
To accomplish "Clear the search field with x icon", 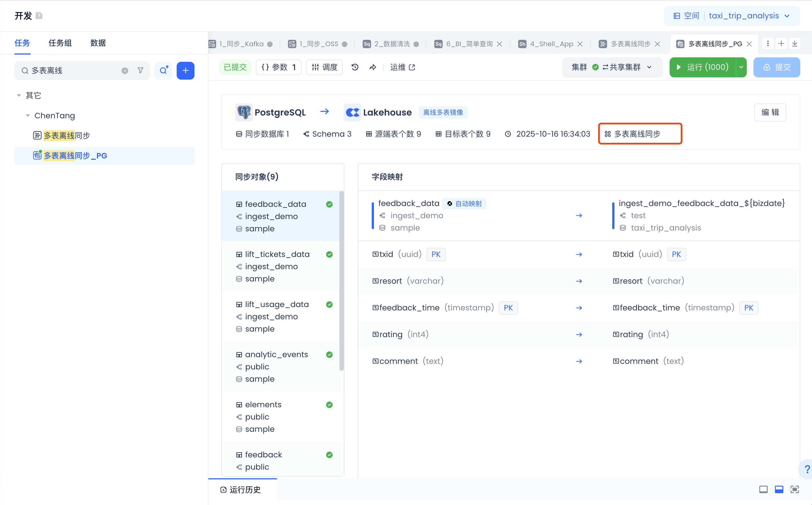I will tap(125, 70).
